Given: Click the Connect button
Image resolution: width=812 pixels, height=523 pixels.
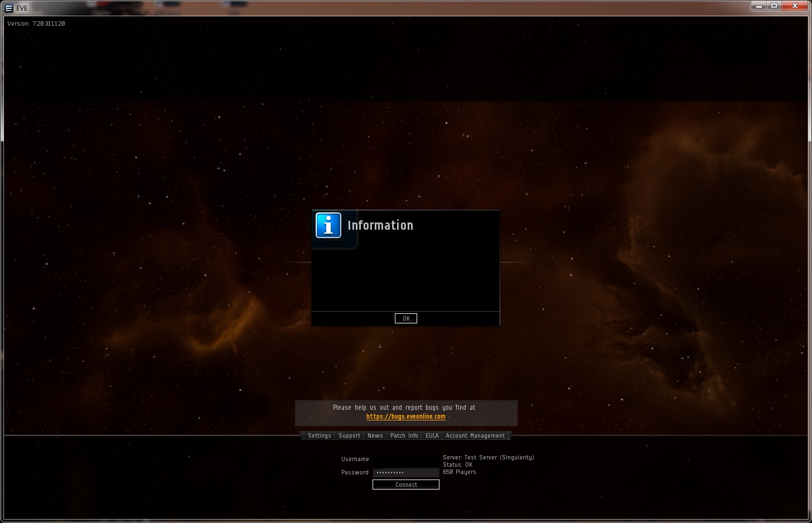Looking at the screenshot, I should (x=406, y=485).
